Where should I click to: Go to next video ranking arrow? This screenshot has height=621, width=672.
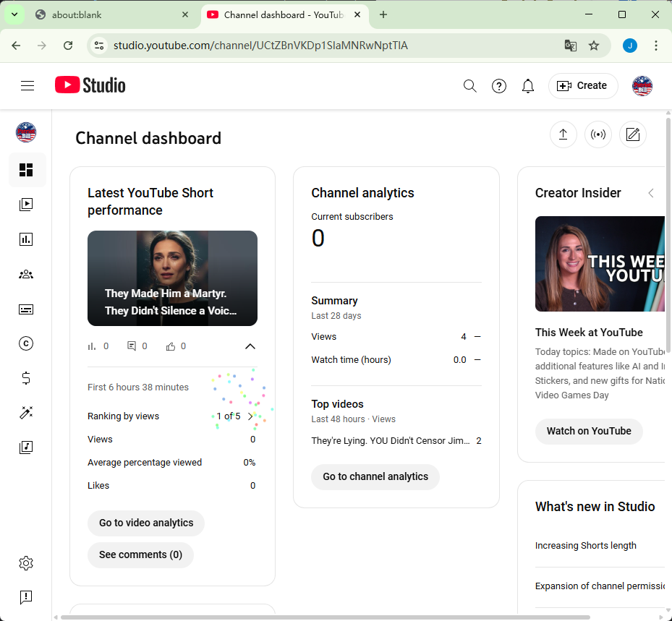tap(250, 416)
